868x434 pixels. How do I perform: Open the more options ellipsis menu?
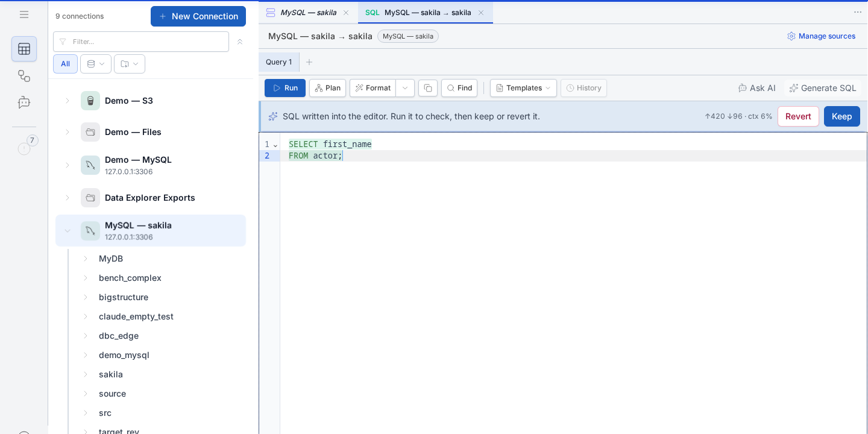pyautogui.click(x=858, y=12)
